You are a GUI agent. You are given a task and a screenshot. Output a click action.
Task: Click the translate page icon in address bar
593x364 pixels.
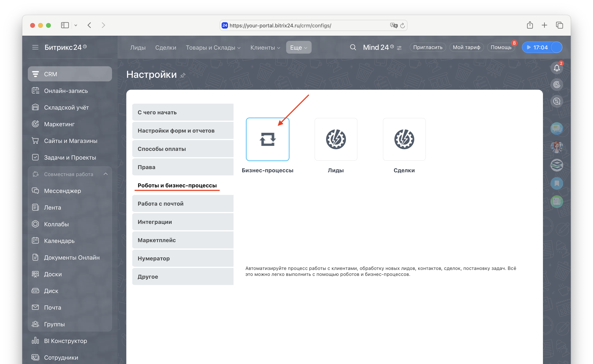393,26
